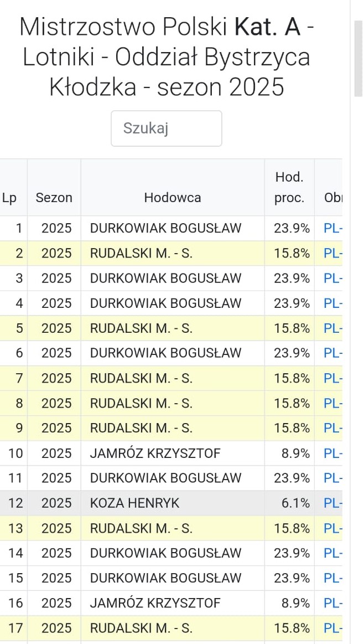The image size is (364, 644).
Task: Open the PL- link in row 16
Action: click(332, 603)
